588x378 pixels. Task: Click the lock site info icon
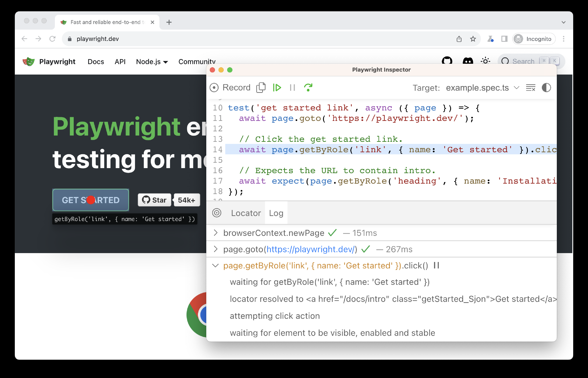point(70,39)
